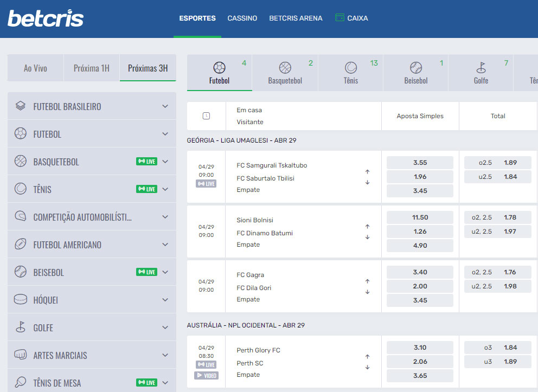Screen dimensions: 538x392
Task: Switch to Próxima 1H tab
Action: [x=92, y=68]
